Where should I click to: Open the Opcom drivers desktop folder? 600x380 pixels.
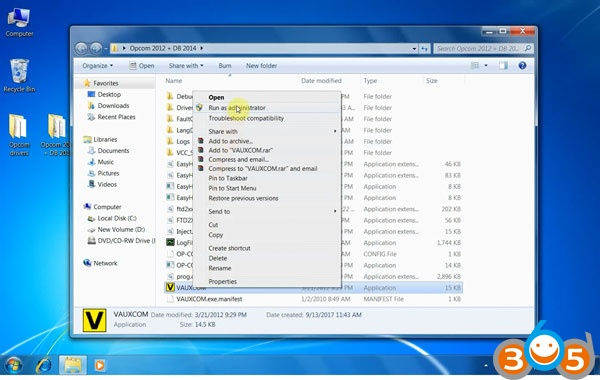tap(18, 135)
